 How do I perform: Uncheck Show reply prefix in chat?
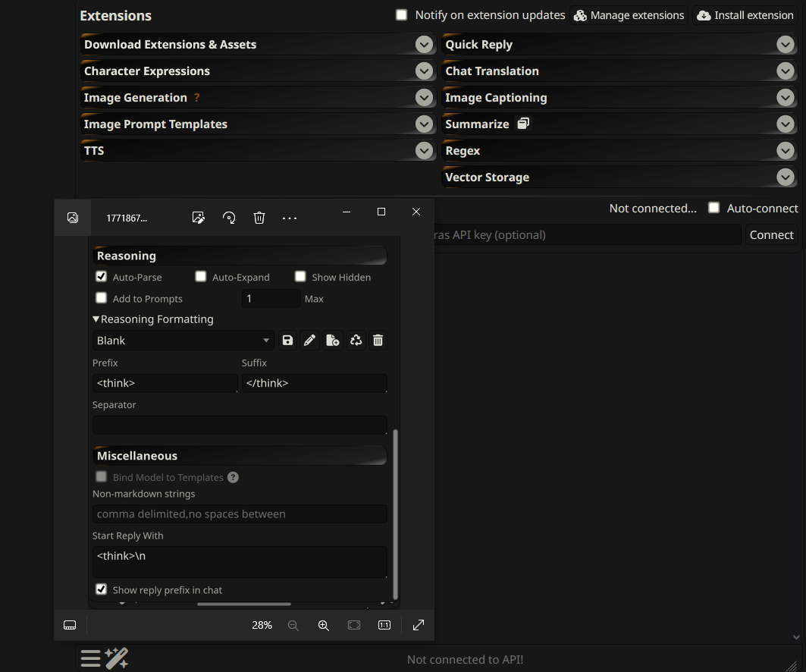click(102, 589)
